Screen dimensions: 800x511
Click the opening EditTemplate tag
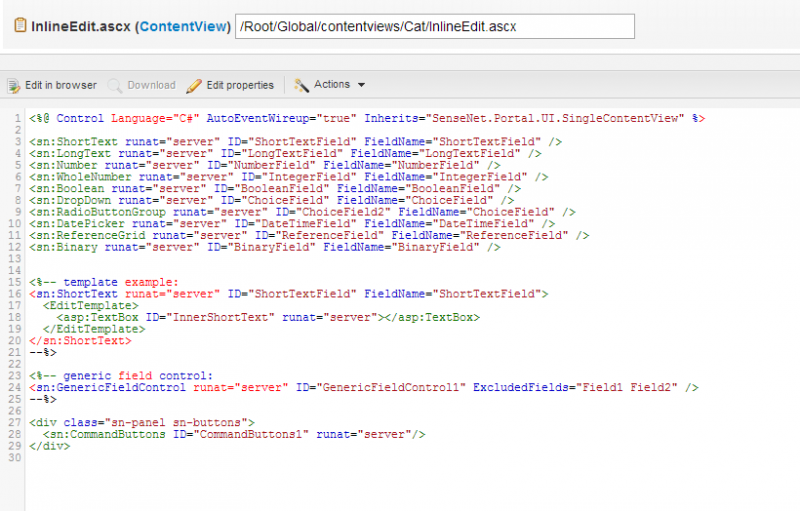click(x=90, y=305)
